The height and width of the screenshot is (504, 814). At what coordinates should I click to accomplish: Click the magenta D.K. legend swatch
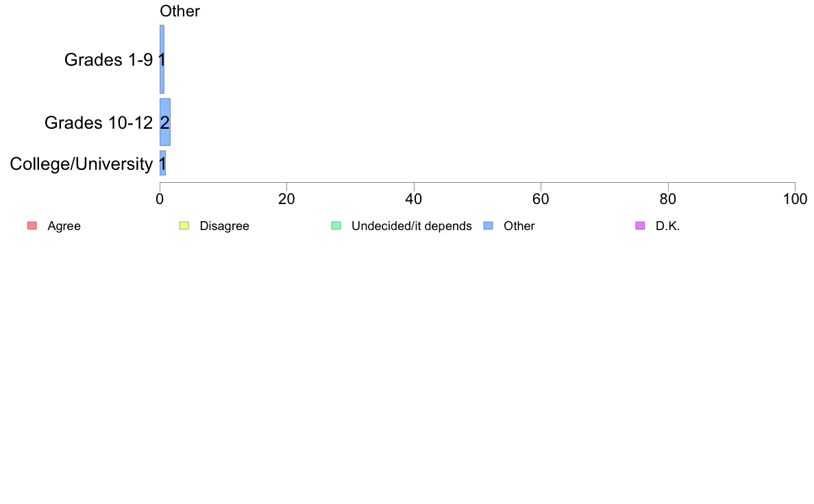[641, 226]
